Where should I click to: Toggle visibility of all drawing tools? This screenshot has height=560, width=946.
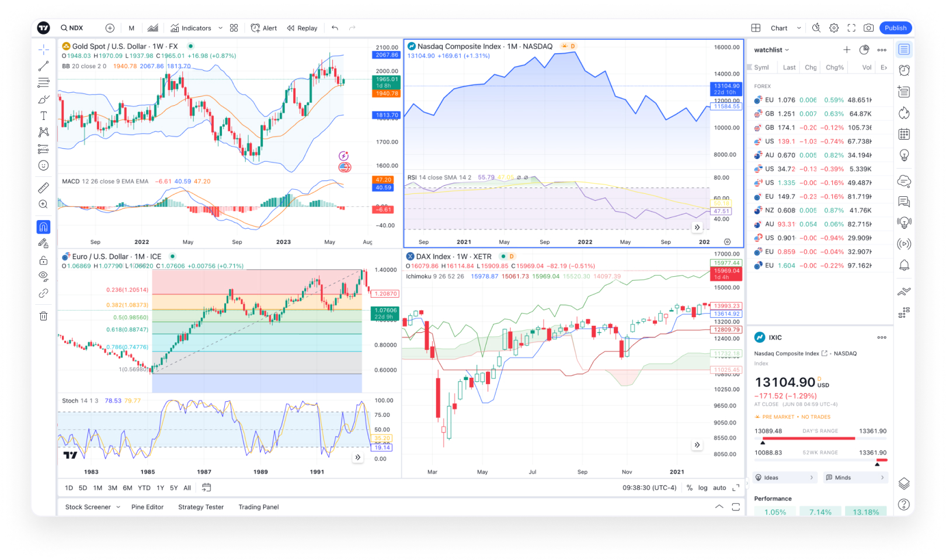pyautogui.click(x=43, y=276)
